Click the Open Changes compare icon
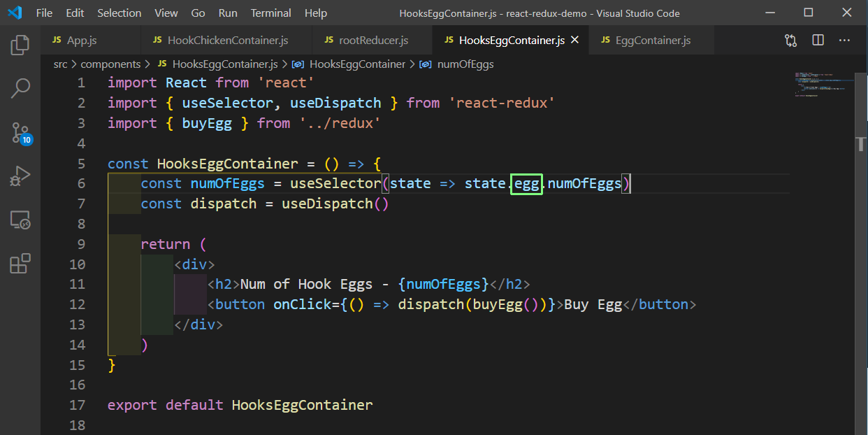This screenshot has height=435, width=868. pyautogui.click(x=791, y=41)
